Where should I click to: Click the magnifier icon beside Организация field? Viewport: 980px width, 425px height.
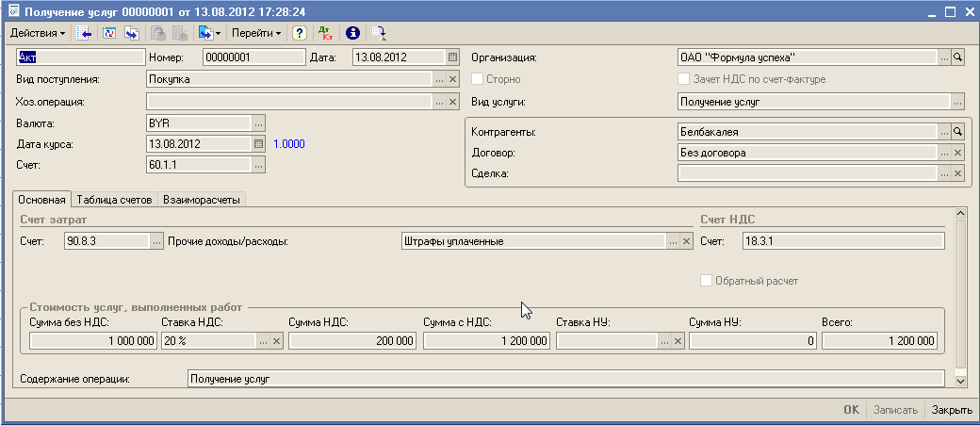point(956,57)
